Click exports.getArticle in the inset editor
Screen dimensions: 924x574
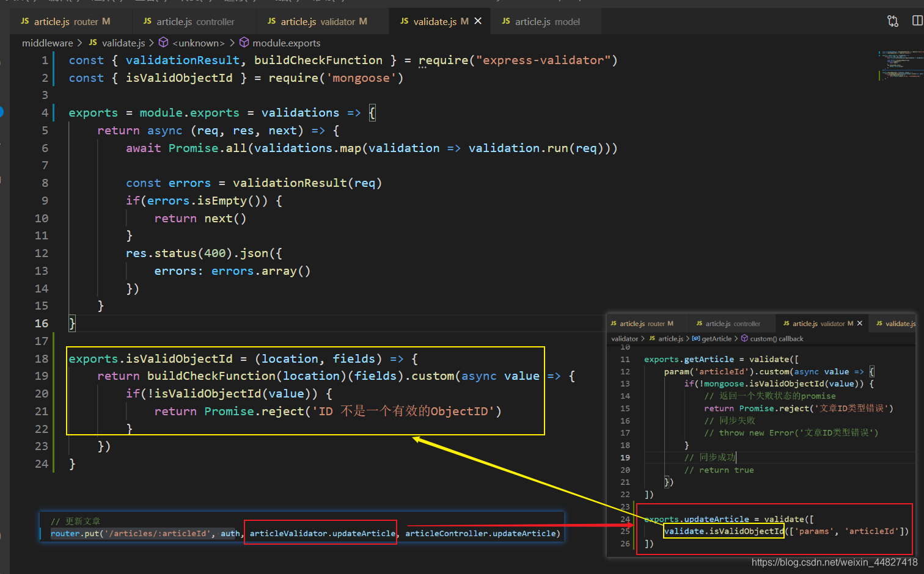[x=689, y=360]
